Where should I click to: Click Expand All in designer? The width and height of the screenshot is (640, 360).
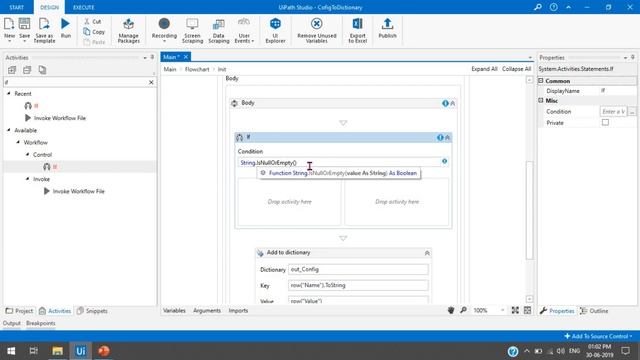(x=484, y=69)
